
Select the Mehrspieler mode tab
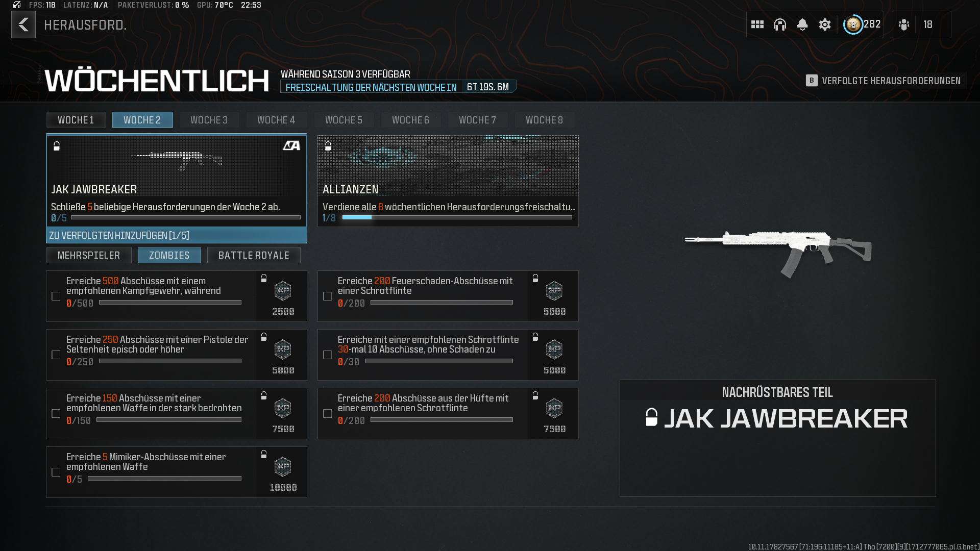[x=89, y=255]
